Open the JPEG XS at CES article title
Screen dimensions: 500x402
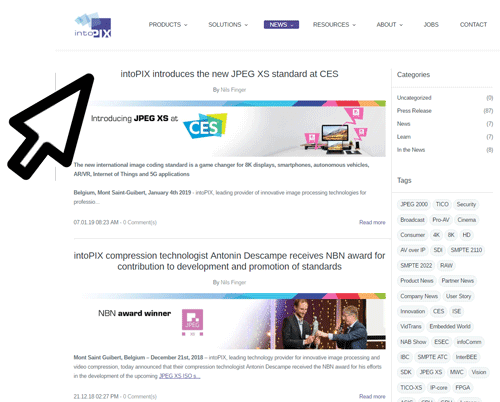coord(229,74)
